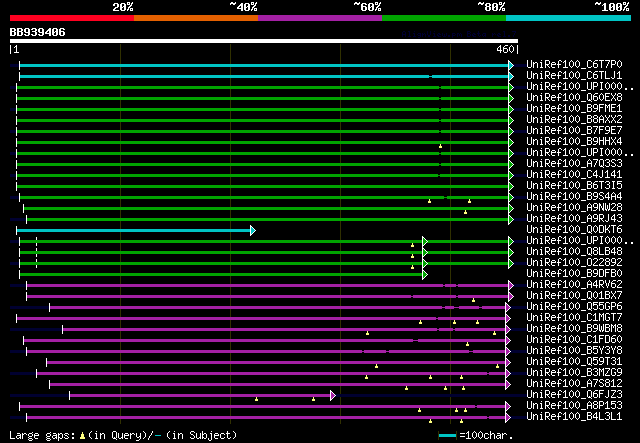Click the yellow triangle in Large gaps legend
640x443 pixels.
pos(82,436)
